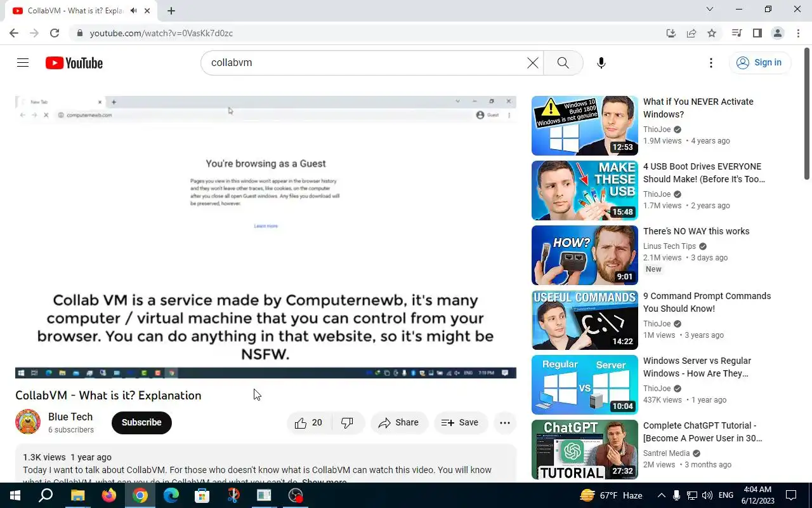Open a new browser tab
The image size is (812, 508).
(x=171, y=11)
